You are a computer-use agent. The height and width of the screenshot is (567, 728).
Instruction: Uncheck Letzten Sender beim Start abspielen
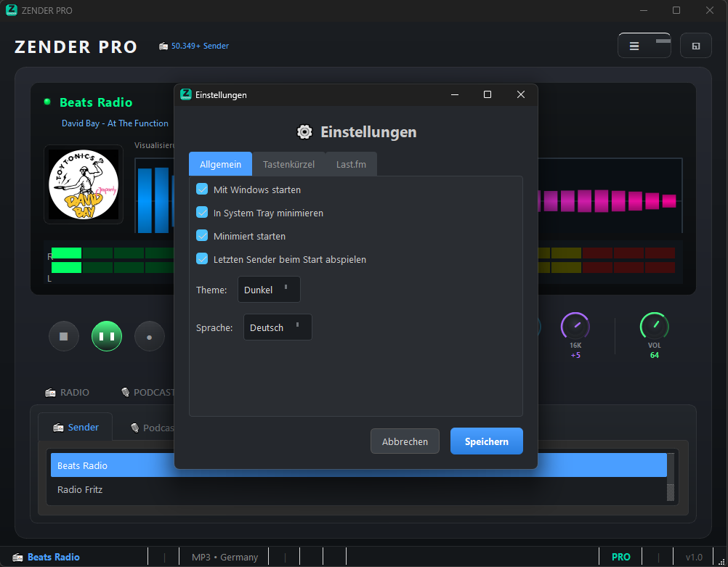coord(202,259)
